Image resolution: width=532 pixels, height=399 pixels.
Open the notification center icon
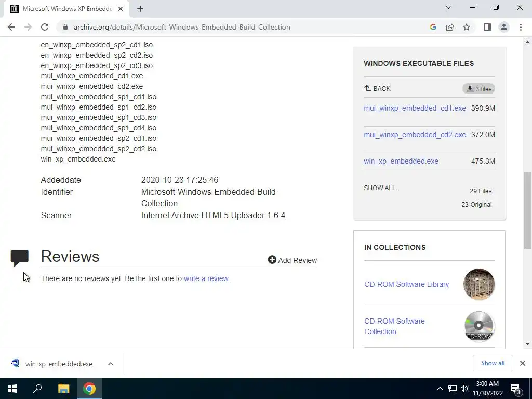click(516, 389)
